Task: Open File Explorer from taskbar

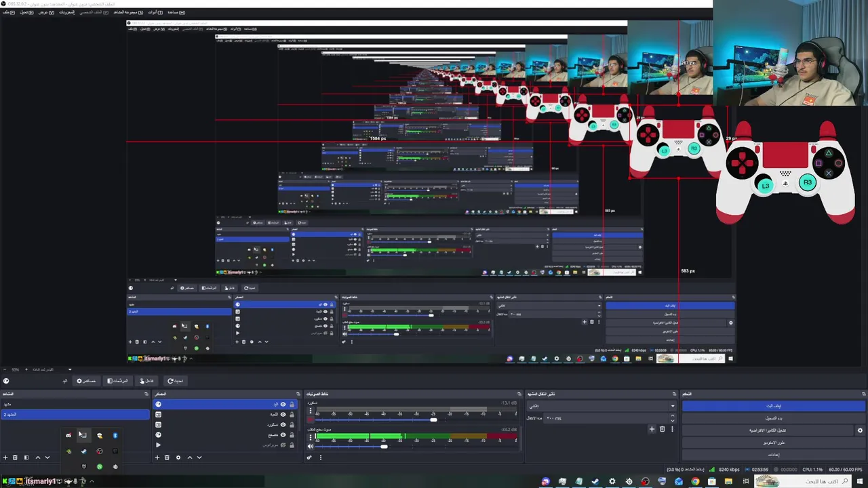Action: 728,482
